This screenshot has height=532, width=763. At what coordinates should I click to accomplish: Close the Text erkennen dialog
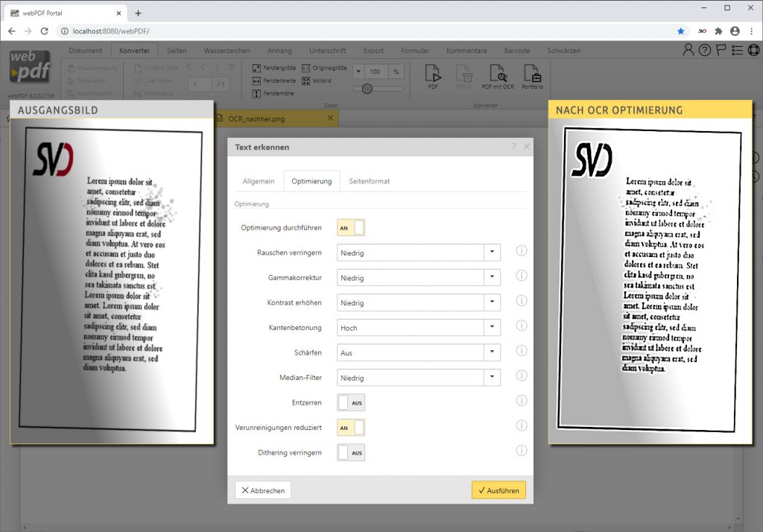point(527,147)
